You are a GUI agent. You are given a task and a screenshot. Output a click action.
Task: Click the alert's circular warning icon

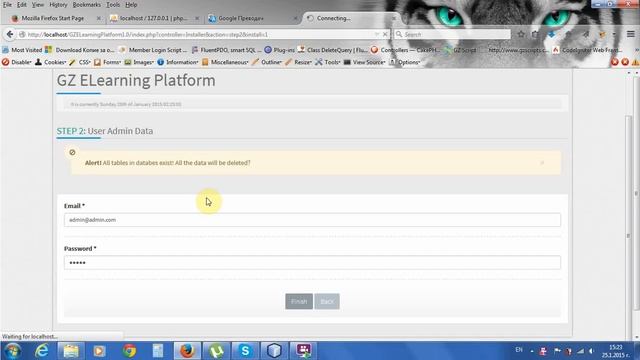72,152
